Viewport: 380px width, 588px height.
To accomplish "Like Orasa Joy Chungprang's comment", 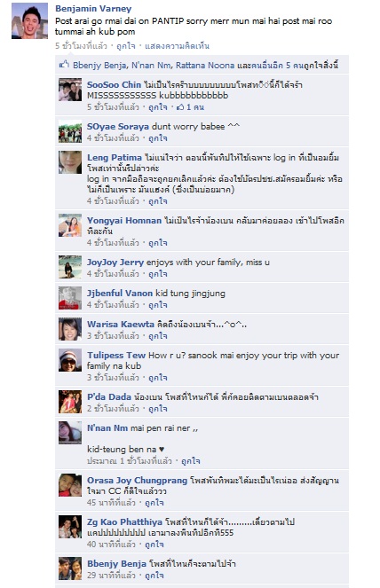I will click(x=154, y=503).
